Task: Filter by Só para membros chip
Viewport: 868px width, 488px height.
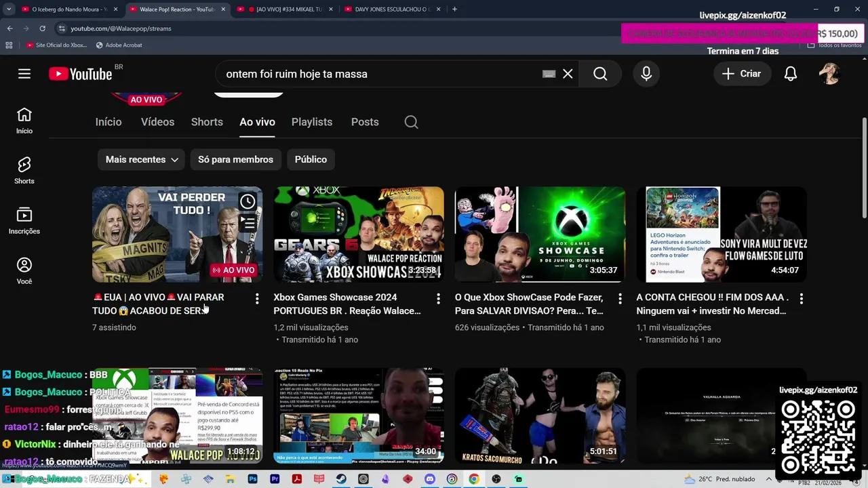Action: (x=235, y=159)
